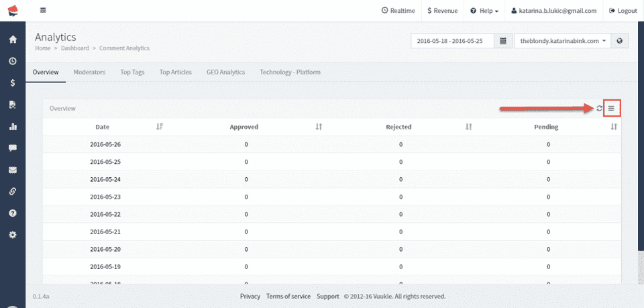Viewport: 644px width, 308px height.
Task: Open the clock icon in the sidebar
Action: 12,61
